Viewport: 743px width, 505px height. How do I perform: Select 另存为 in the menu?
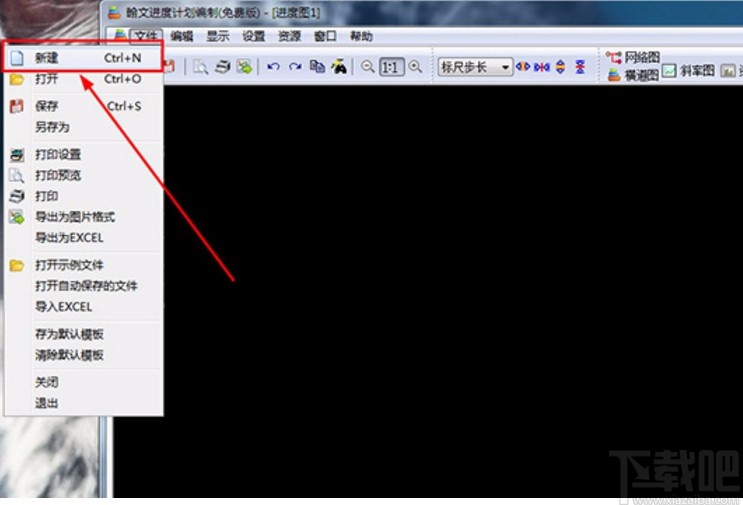point(83,127)
